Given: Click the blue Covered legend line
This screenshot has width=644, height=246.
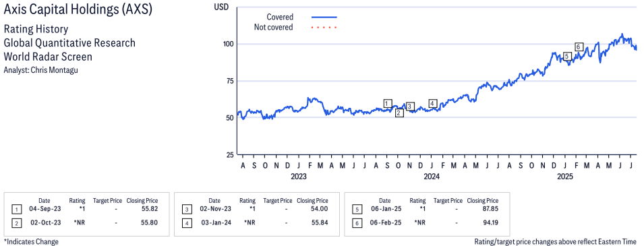Looking at the screenshot, I should 324,18.
